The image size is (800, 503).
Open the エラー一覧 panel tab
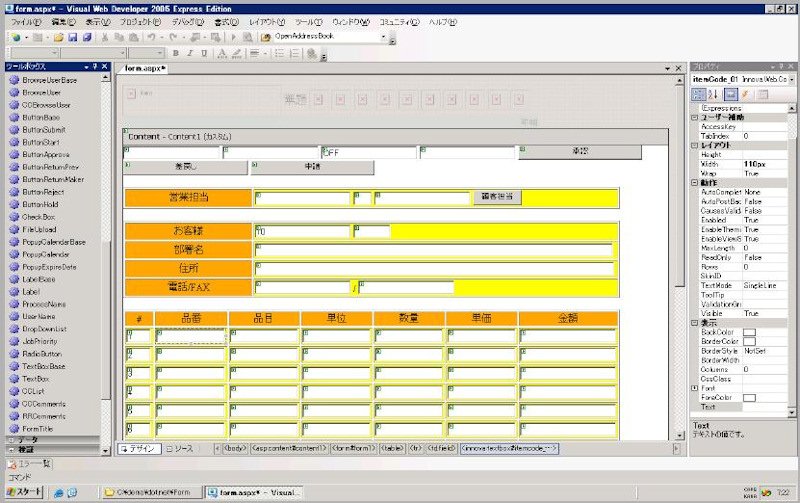coord(30,464)
